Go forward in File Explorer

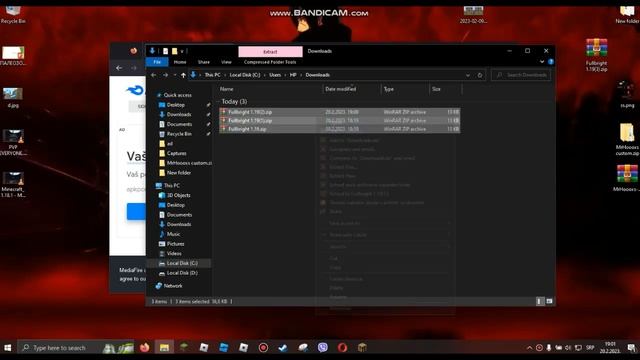tap(165, 75)
